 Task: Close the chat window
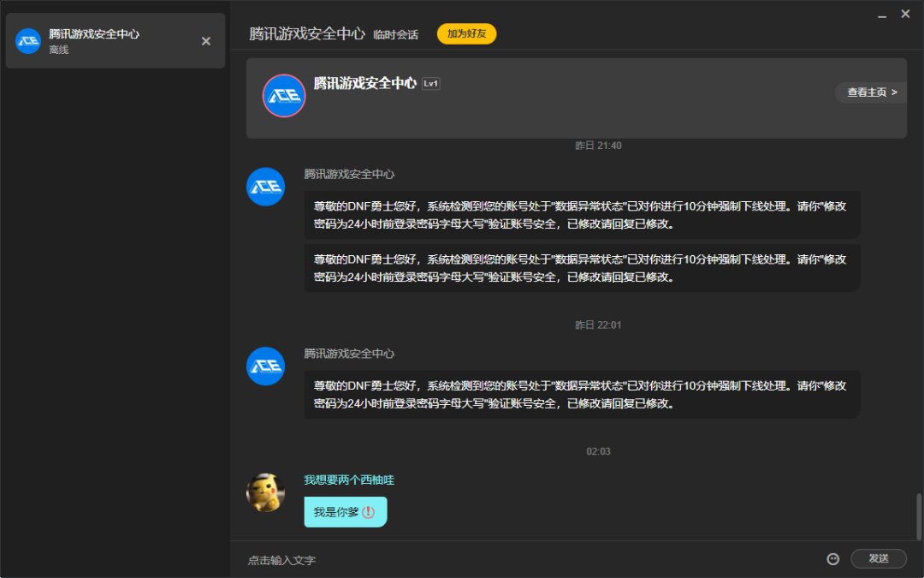[x=906, y=14]
